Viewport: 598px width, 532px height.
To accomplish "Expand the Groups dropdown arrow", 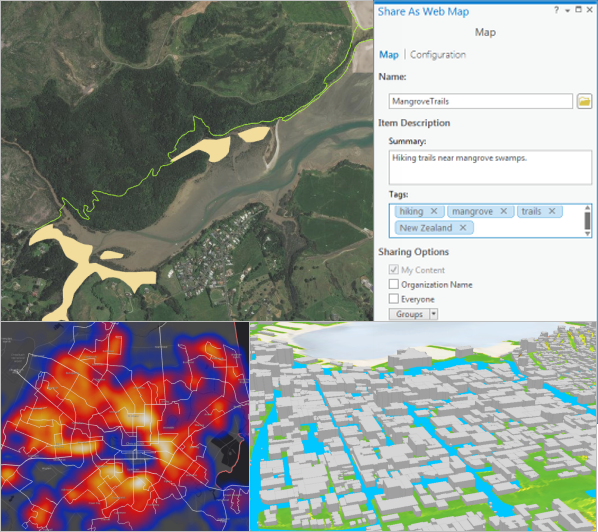I will pyautogui.click(x=434, y=314).
